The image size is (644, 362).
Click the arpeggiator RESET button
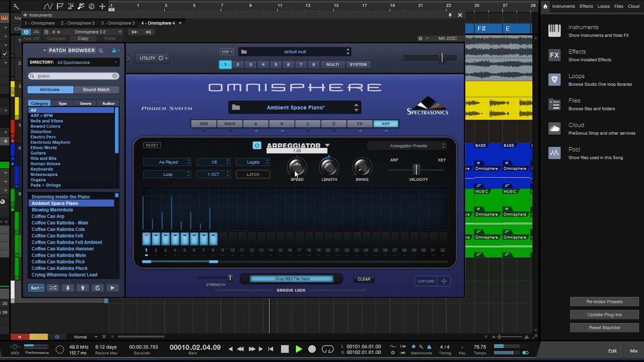click(152, 145)
